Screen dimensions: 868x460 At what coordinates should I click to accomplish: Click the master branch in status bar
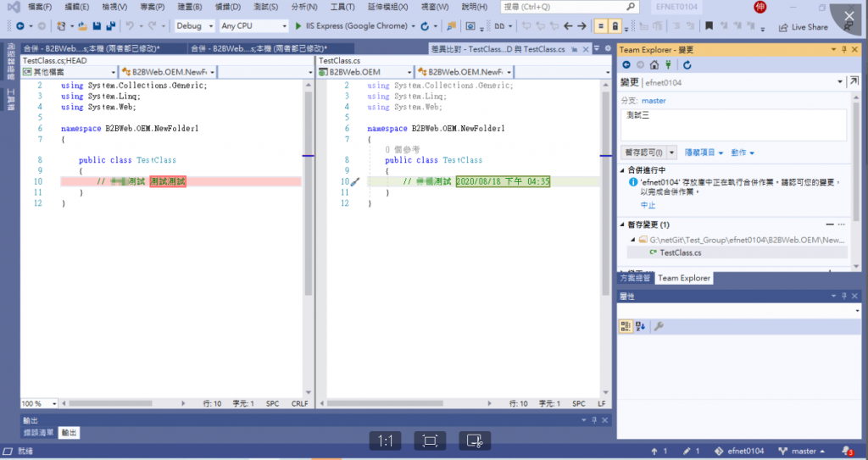tap(802, 452)
